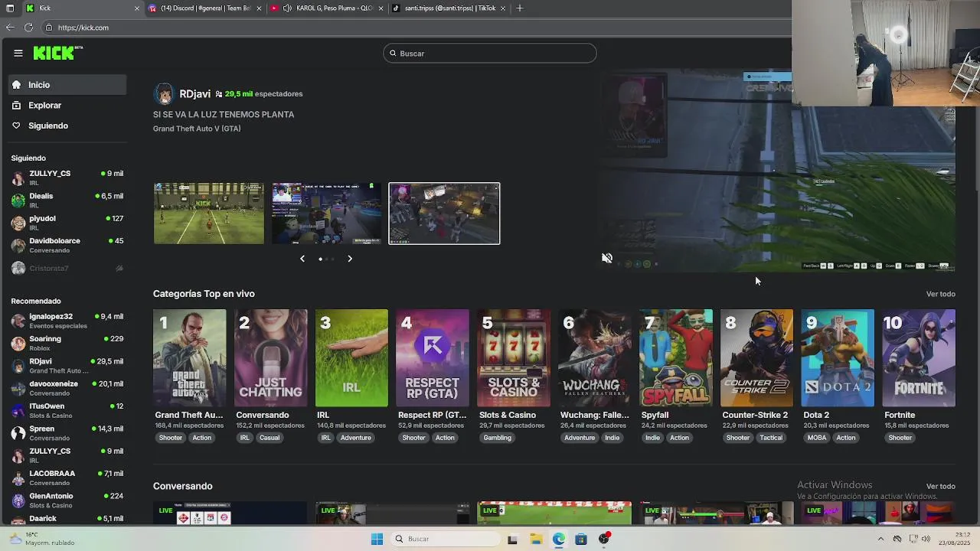The width and height of the screenshot is (980, 551).
Task: Open Slots & Casino category card
Action: (514, 358)
